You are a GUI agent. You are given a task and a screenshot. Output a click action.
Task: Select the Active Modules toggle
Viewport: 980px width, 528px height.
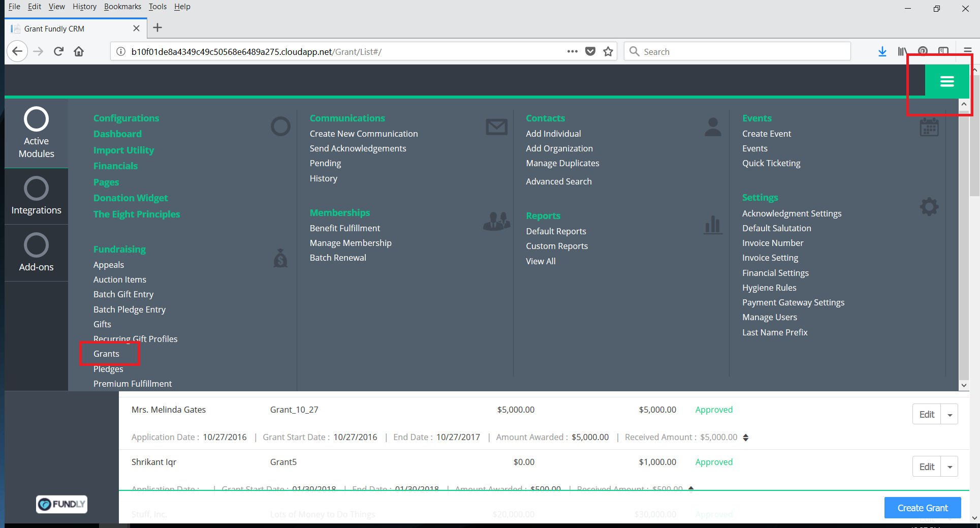36,132
